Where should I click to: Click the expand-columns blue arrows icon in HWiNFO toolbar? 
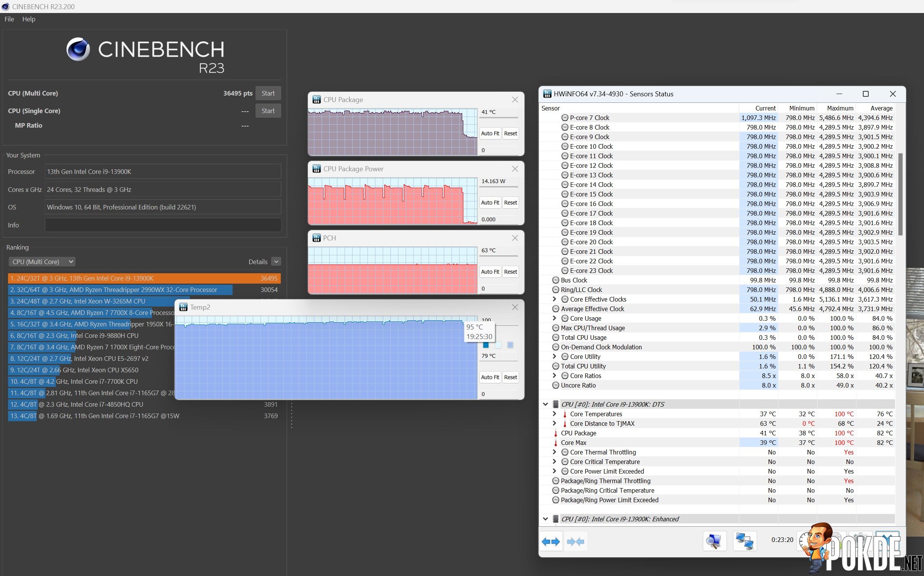[x=550, y=541]
